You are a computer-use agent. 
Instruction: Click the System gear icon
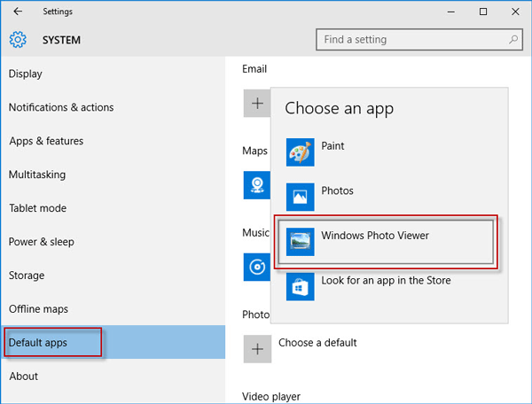(18, 40)
